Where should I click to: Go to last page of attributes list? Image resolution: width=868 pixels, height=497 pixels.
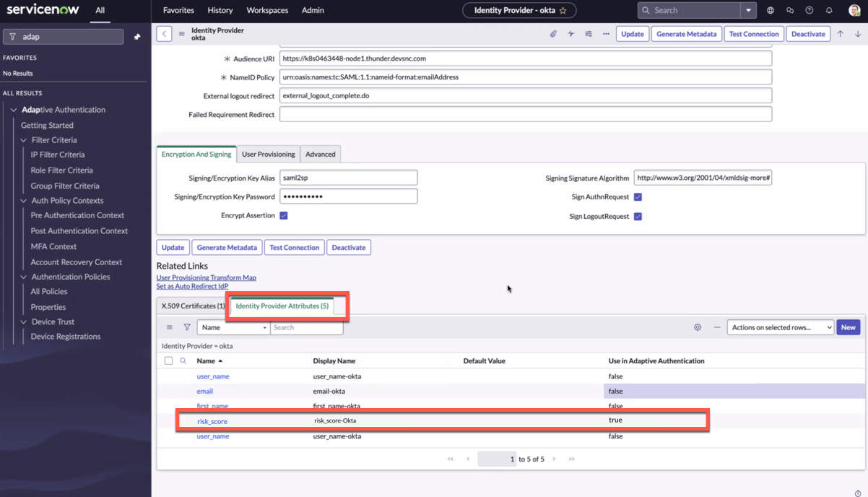coord(572,459)
